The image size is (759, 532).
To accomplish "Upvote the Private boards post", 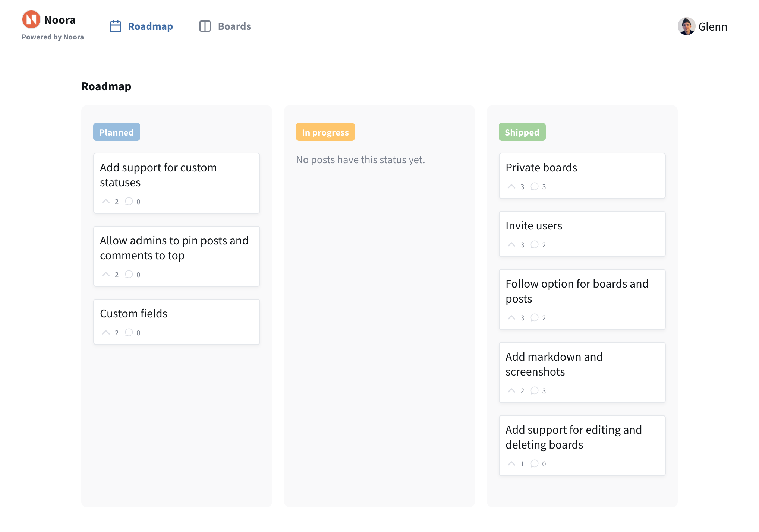I will (x=511, y=187).
